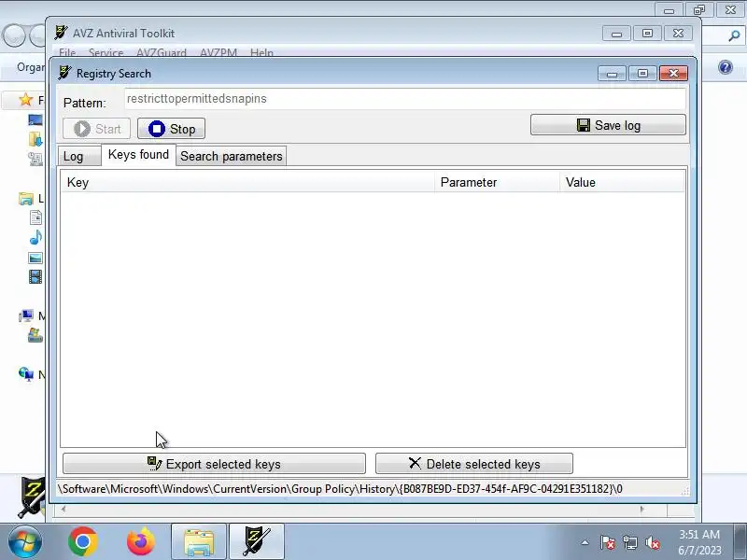Select Videos library icon in Explorer sidebar
Image resolution: width=747 pixels, height=560 pixels.
point(35,276)
